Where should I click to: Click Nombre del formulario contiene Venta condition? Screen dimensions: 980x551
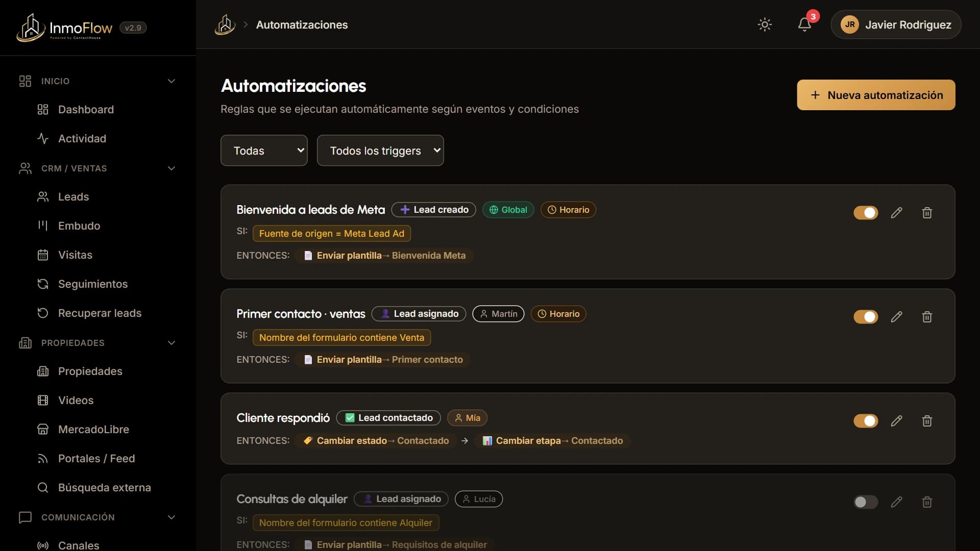(341, 338)
